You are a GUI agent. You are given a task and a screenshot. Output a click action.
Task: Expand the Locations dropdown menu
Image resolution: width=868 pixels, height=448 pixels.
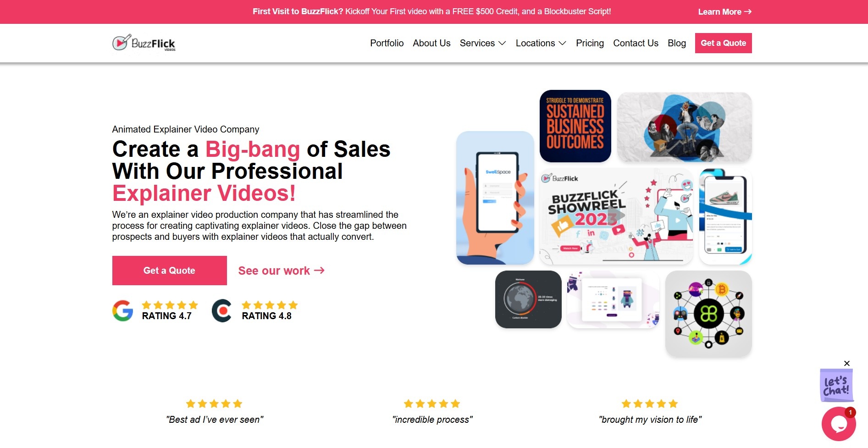[541, 43]
